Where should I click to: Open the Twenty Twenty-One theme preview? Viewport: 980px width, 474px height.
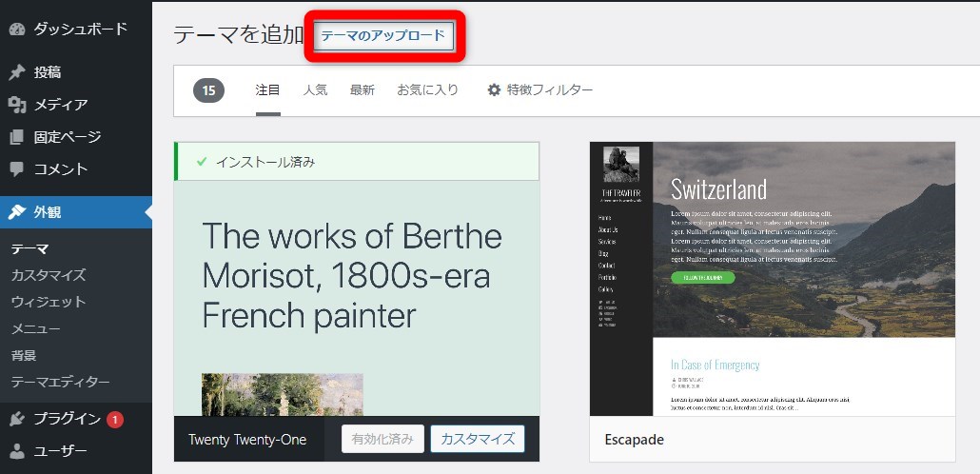point(357,298)
